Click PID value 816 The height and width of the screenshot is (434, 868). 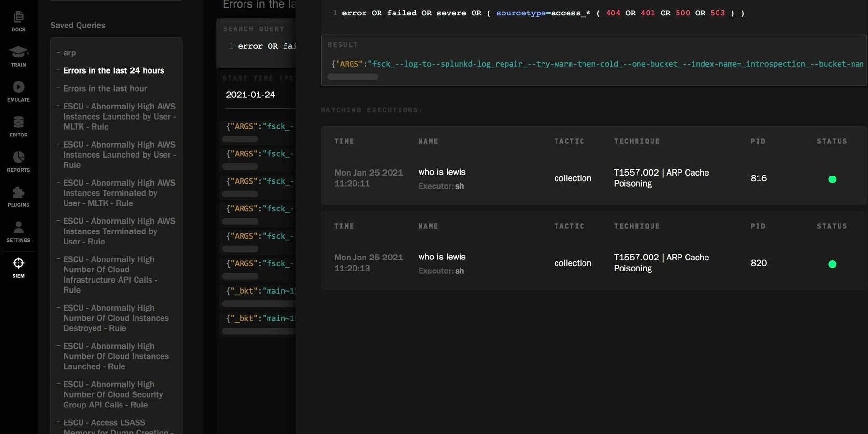[759, 178]
